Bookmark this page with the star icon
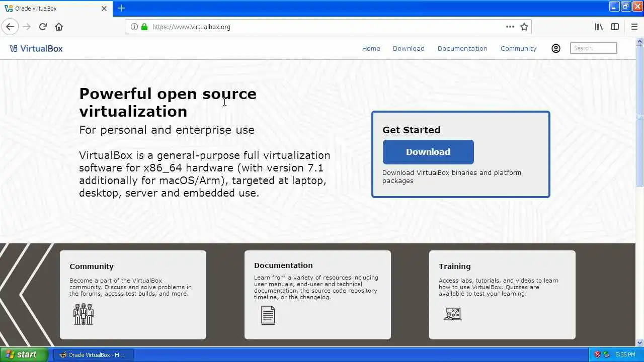This screenshot has width=644, height=362. (524, 27)
